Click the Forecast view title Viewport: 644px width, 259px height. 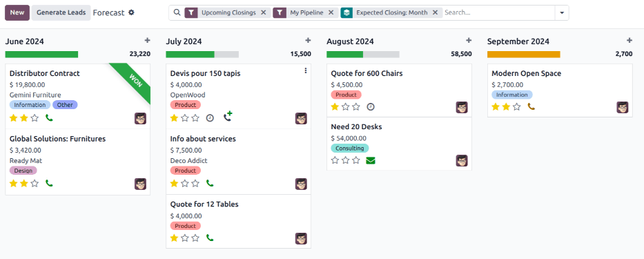108,12
